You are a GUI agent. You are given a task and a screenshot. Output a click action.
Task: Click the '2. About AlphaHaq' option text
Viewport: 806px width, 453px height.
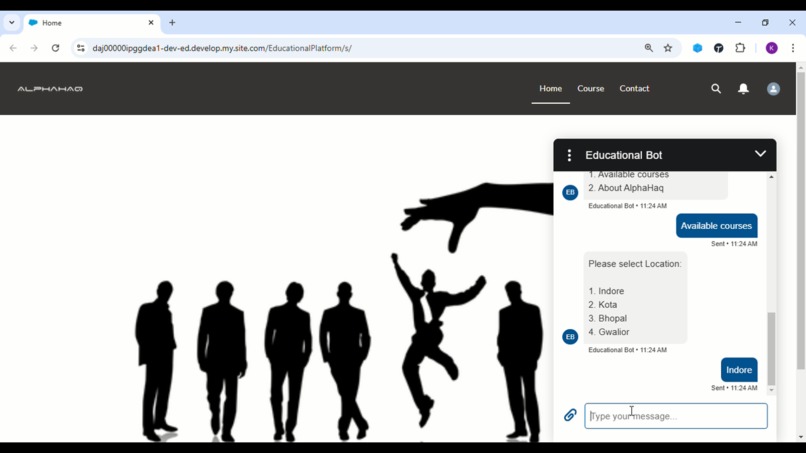pyautogui.click(x=626, y=188)
